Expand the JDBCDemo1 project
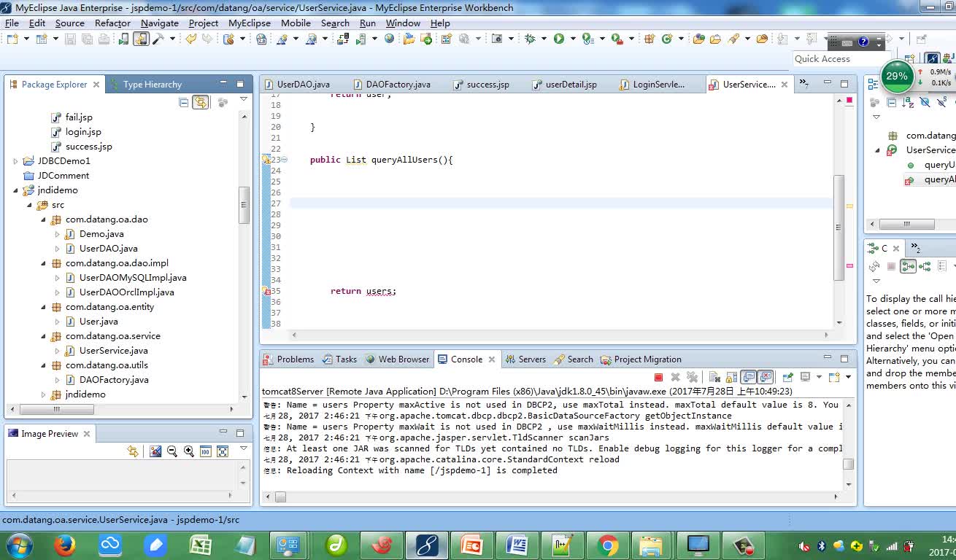 pyautogui.click(x=15, y=161)
